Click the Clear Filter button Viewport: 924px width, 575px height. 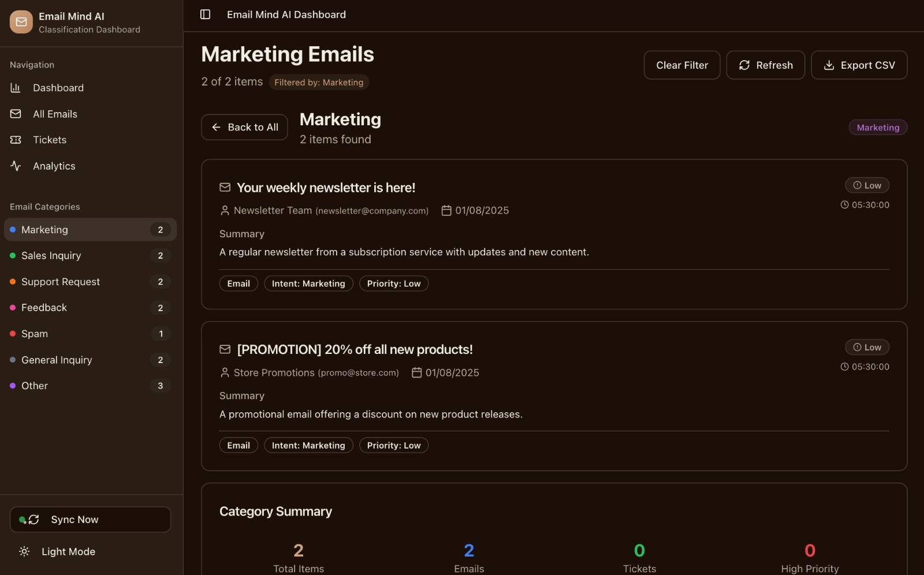[x=681, y=65]
